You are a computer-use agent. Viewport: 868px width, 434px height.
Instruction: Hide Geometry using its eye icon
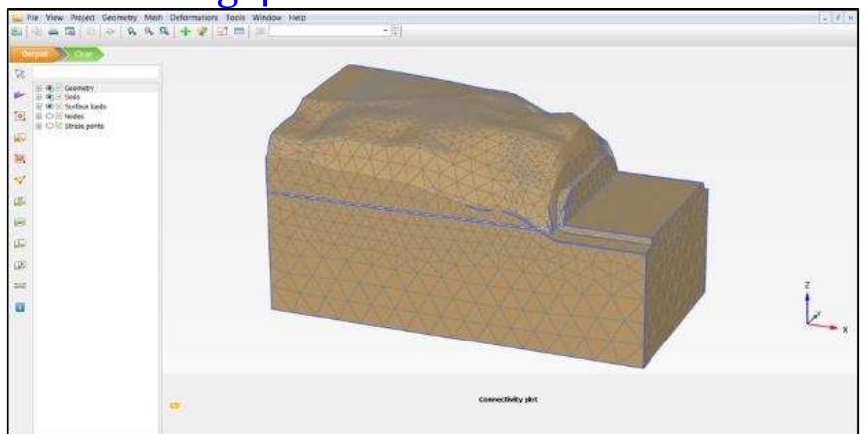point(50,88)
